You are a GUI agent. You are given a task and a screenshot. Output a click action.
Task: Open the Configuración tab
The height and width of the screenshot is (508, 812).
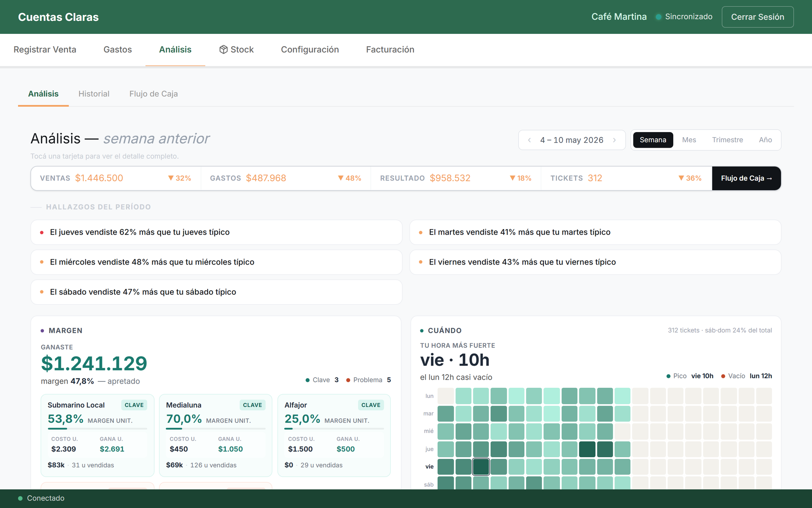(310, 50)
